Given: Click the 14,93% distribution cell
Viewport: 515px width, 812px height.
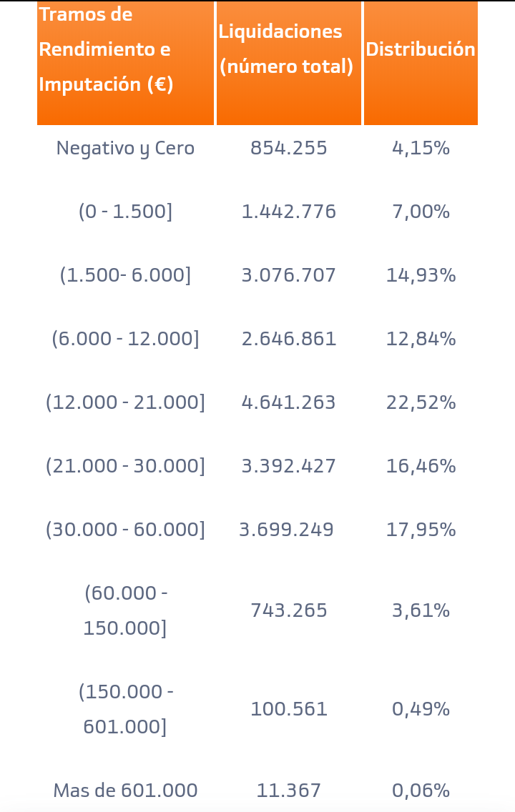Looking at the screenshot, I should pos(421,275).
